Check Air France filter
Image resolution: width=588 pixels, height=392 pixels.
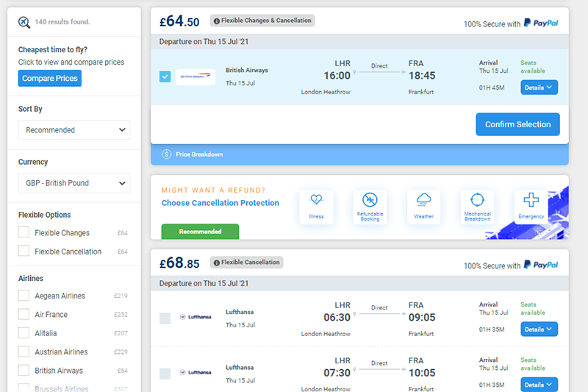click(24, 314)
